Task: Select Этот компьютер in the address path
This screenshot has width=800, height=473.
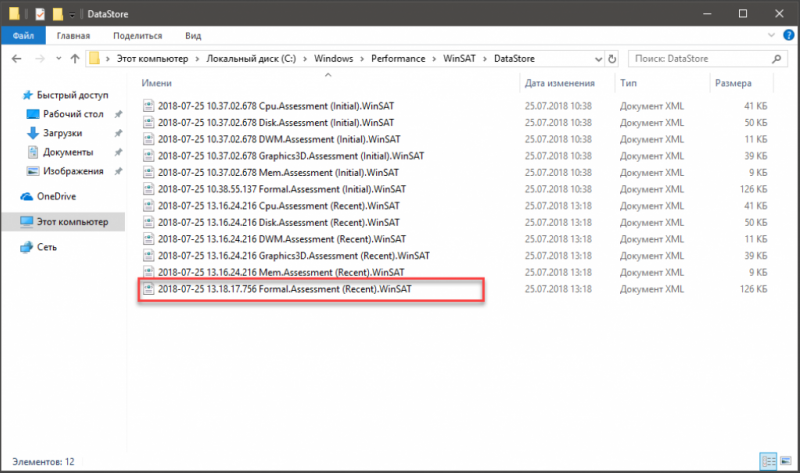Action: 153,59
